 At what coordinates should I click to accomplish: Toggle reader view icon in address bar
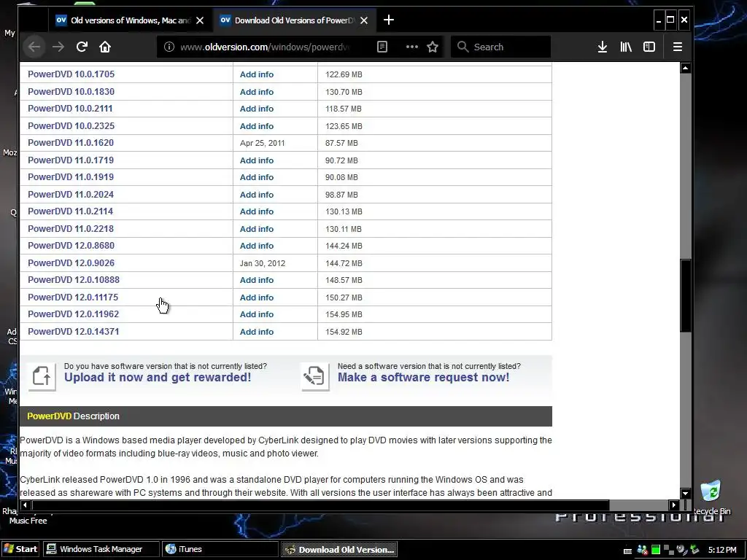(382, 47)
